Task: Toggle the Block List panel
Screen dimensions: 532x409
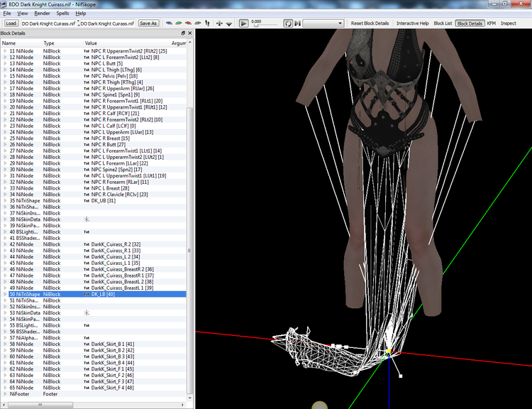Action: click(x=443, y=23)
